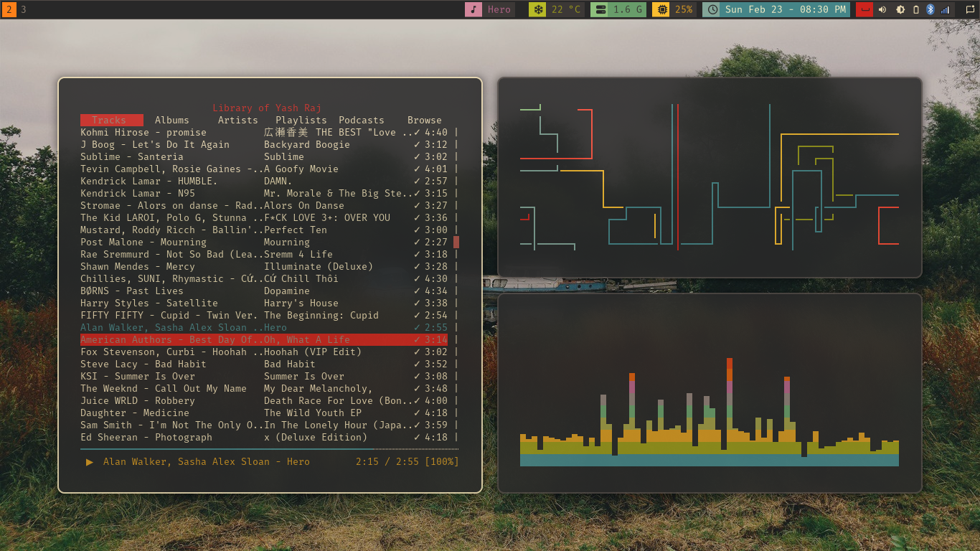Click 'Hero' now-playing label in top bar
The width and height of the screenshot is (980, 551).
(x=499, y=9)
